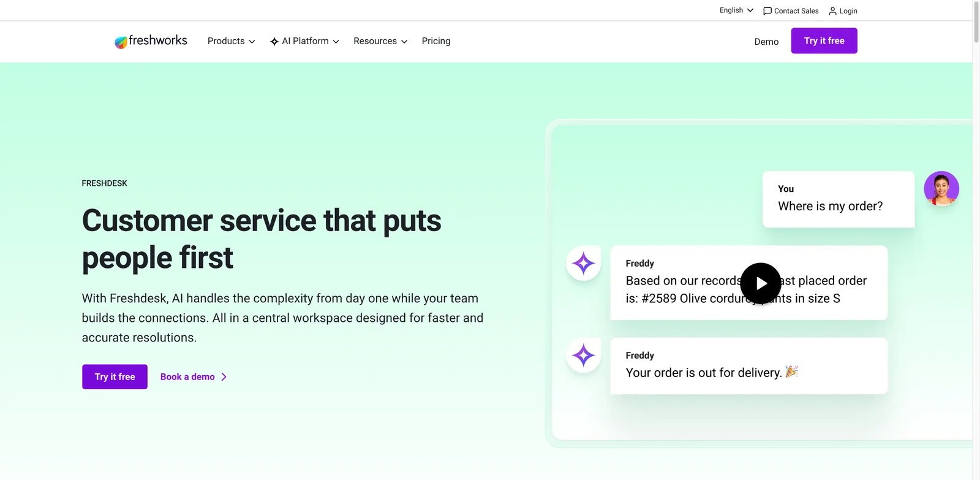Click the FRESHDESK label text
Screen dimensions: 980x480
coord(105,183)
